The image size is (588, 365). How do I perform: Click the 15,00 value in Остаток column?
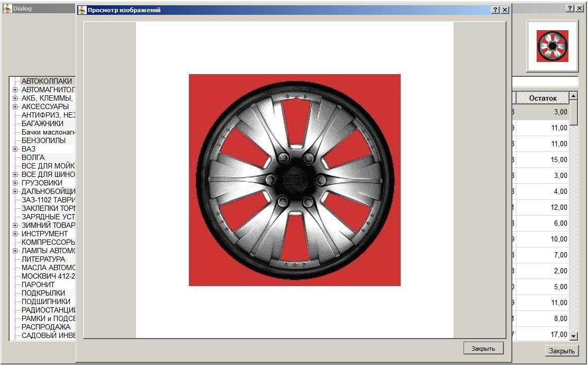pos(559,159)
